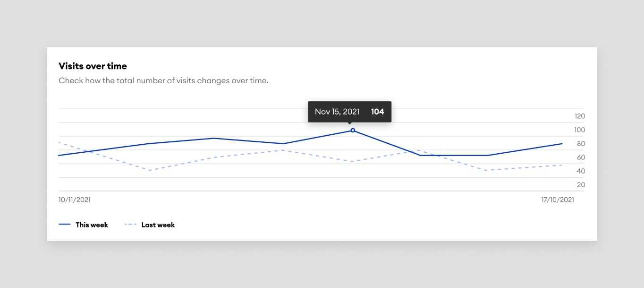The width and height of the screenshot is (644, 288).
Task: Click the highlighted data point on the line
Action: (x=353, y=130)
